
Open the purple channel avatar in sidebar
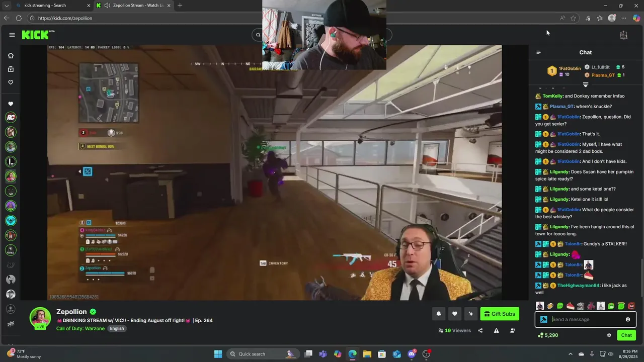(x=11, y=206)
